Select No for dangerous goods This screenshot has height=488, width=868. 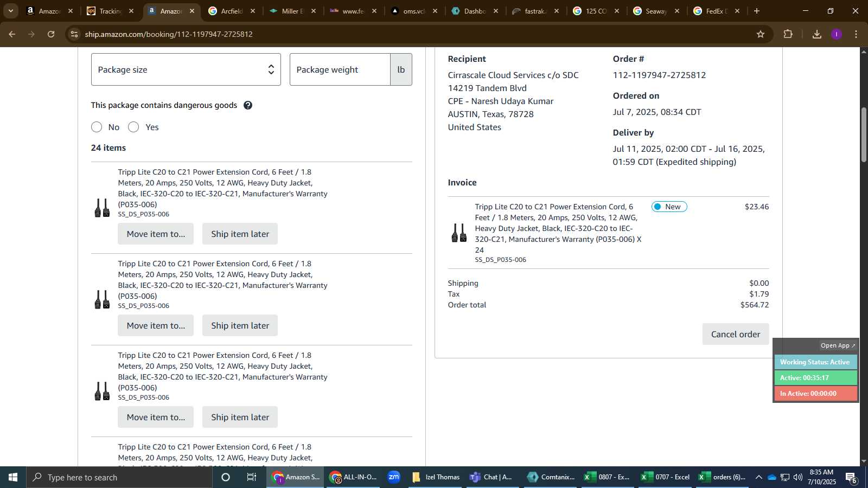(x=97, y=127)
